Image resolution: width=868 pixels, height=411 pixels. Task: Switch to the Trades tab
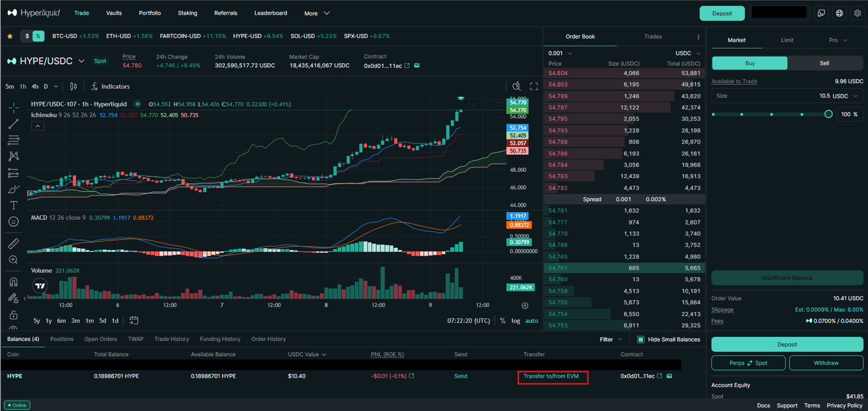click(653, 37)
